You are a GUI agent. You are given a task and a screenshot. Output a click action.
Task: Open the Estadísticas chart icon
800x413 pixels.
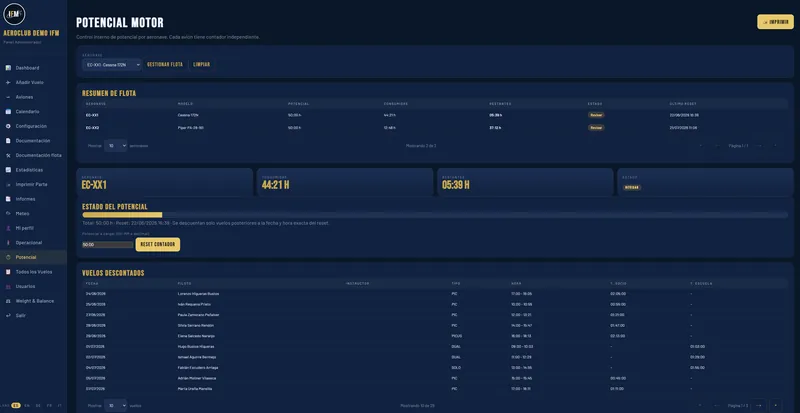pos(8,169)
